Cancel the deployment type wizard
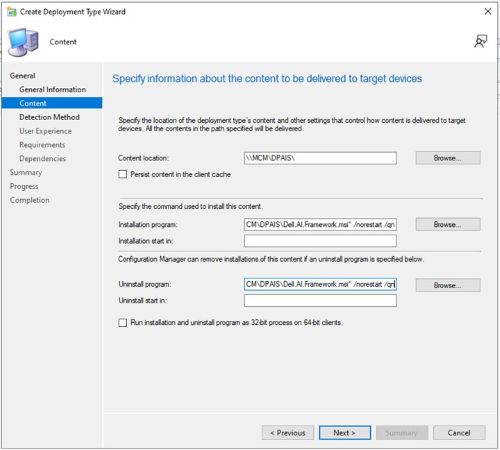Viewport: 500px width, 450px height. coord(459,433)
